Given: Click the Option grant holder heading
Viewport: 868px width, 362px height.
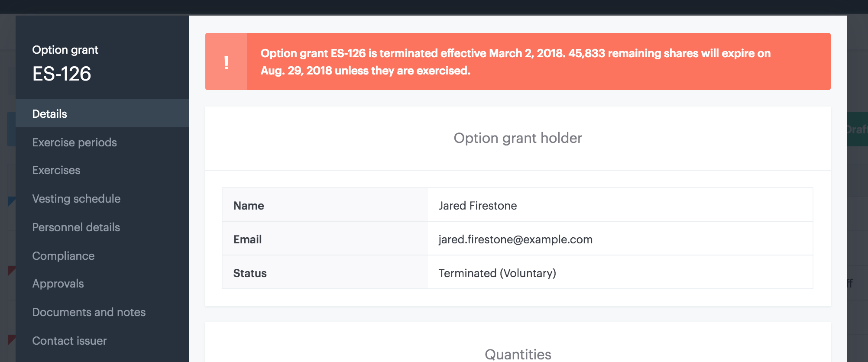Looking at the screenshot, I should click(x=518, y=138).
